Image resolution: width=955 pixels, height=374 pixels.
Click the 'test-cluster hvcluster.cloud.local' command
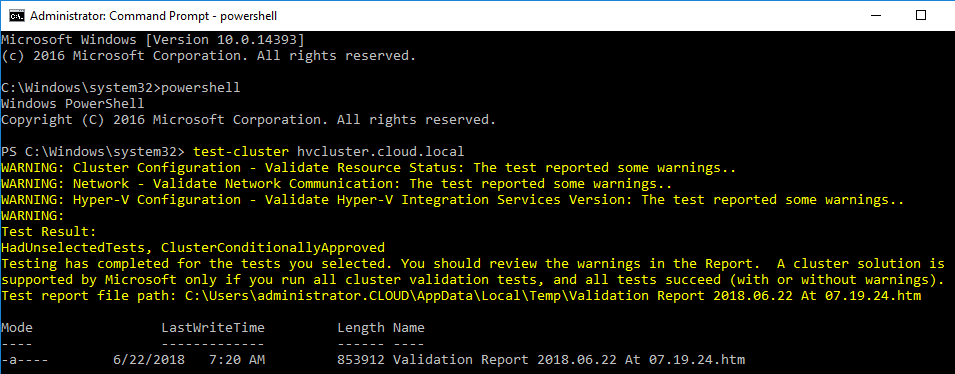coord(328,152)
